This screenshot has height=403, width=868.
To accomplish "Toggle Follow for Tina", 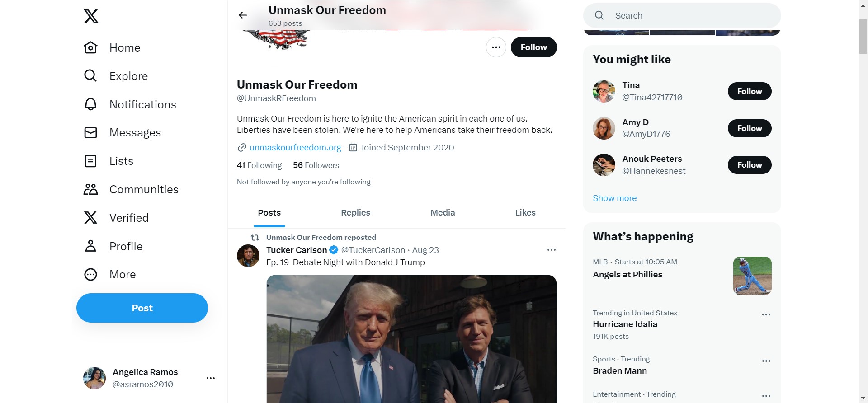I will 749,91.
